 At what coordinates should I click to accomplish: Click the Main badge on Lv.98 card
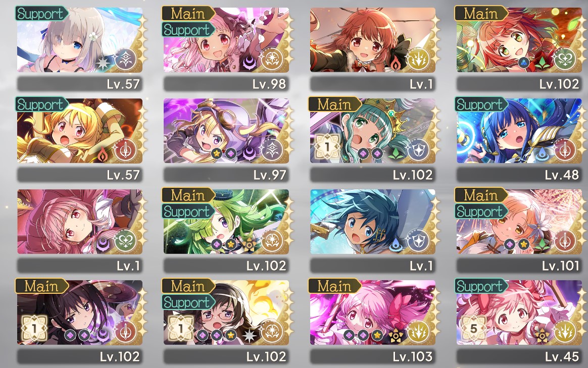[x=188, y=14]
